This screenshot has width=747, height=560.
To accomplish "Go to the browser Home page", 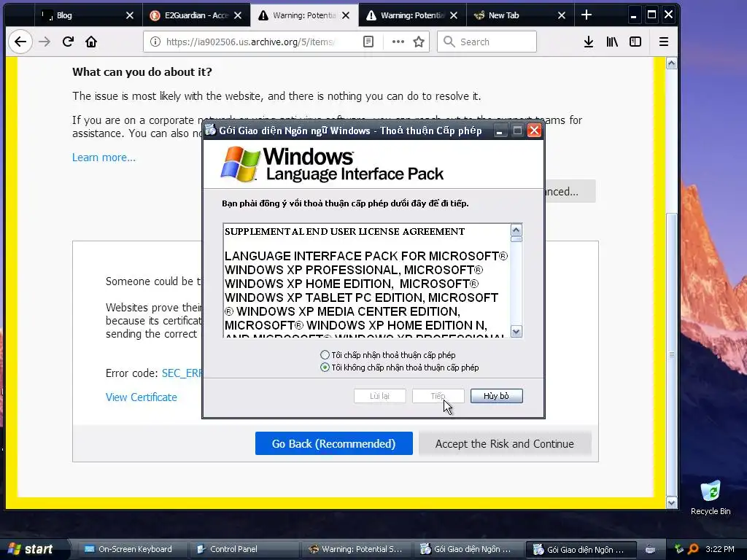I will pos(91,42).
